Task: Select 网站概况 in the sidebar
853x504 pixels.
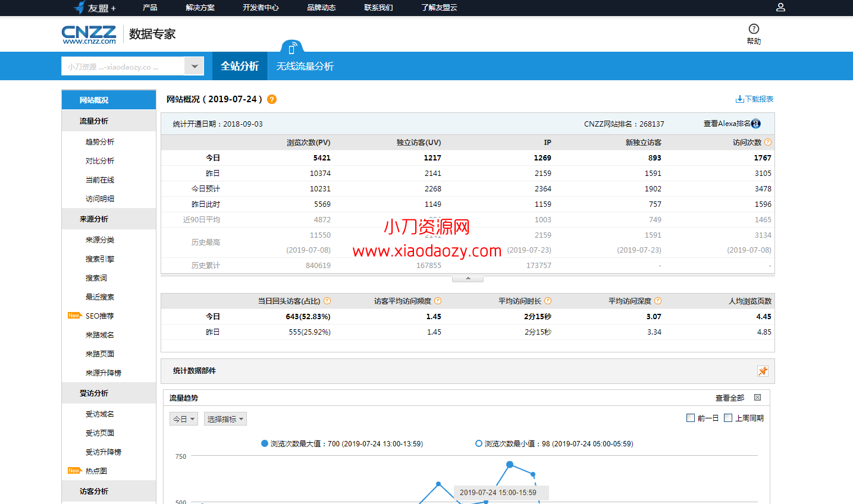Action: [109, 100]
